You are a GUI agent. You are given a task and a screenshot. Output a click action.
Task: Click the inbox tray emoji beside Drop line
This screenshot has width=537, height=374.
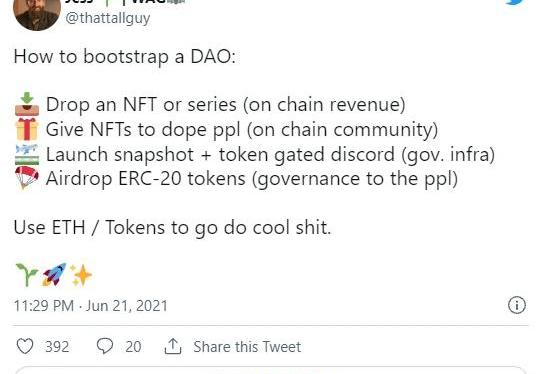coord(27,104)
